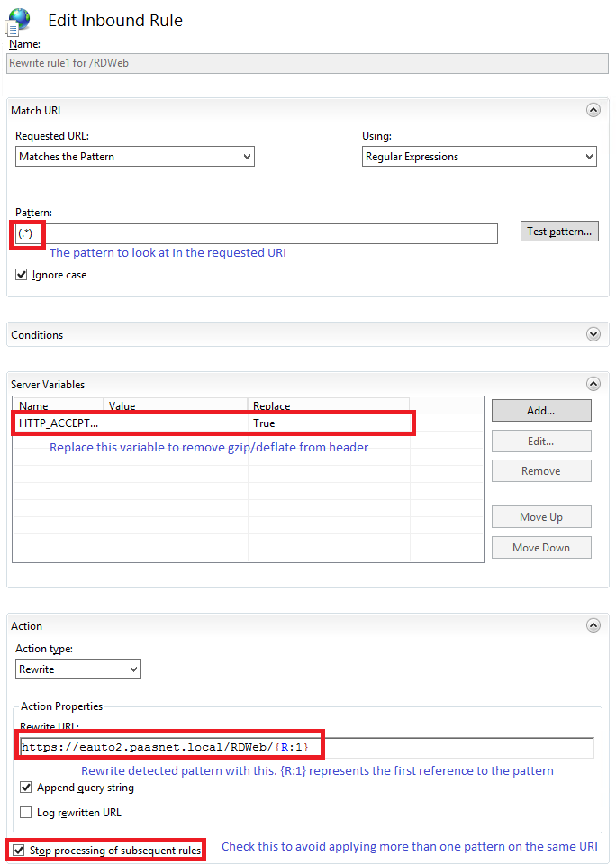Viewport: 616px width, 865px height.
Task: Click the IIS globe icon
Action: pyautogui.click(x=18, y=20)
